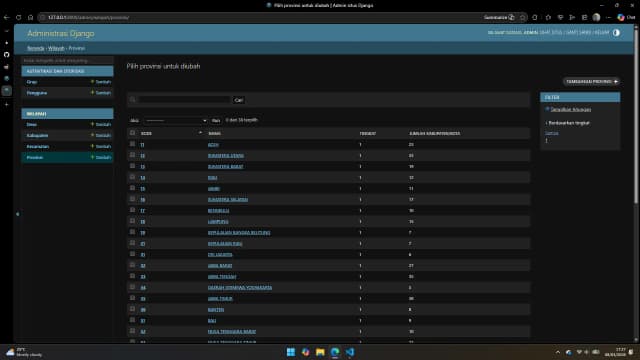640x360 pixels.
Task: Show hidden tray icons chevron
Action: point(558,352)
